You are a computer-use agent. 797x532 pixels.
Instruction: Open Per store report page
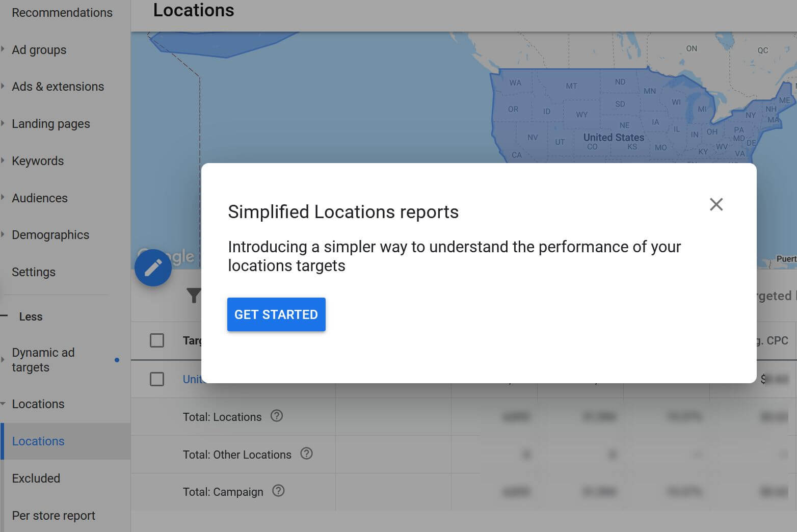[x=54, y=516]
